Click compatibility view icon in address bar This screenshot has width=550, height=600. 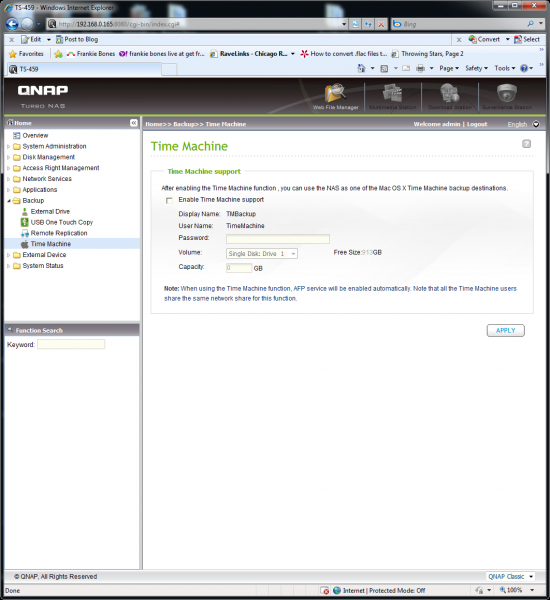pyautogui.click(x=356, y=24)
